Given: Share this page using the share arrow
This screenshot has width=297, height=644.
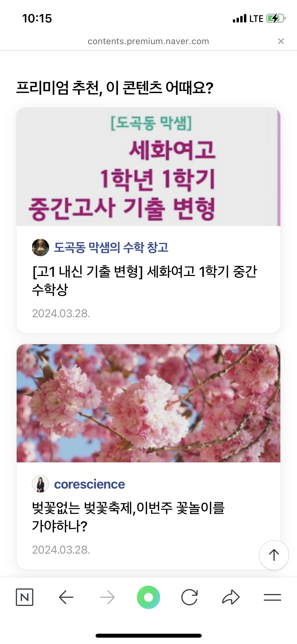Looking at the screenshot, I should 231,597.
